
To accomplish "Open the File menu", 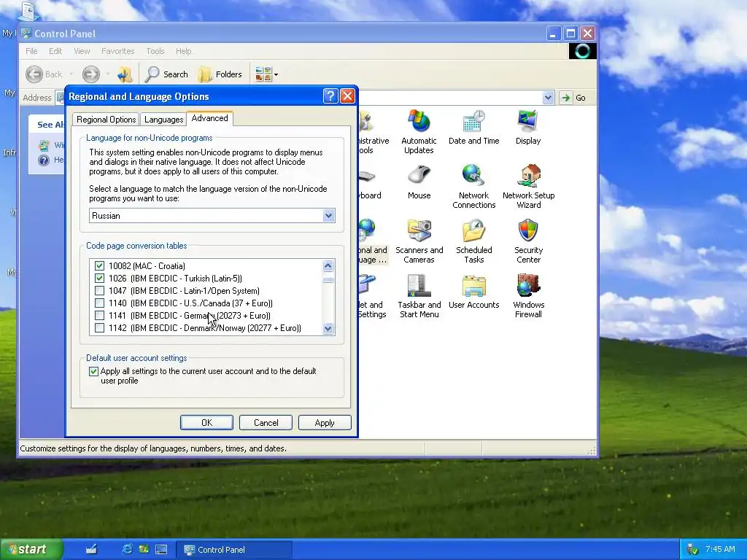I will click(31, 51).
